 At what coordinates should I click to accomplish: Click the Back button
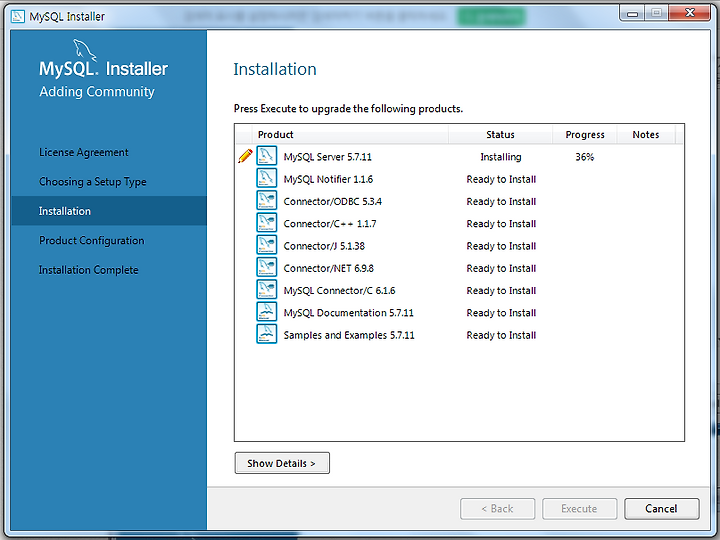coord(497,509)
